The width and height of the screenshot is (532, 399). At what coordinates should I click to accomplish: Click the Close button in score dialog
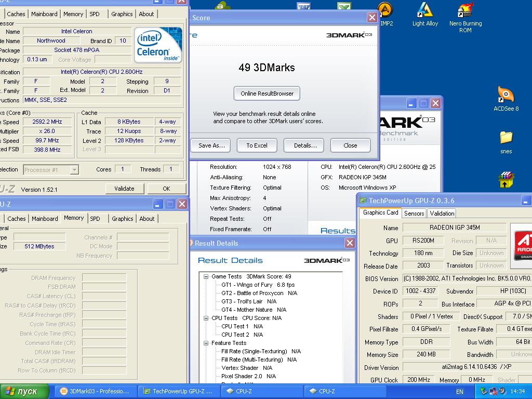click(350, 145)
